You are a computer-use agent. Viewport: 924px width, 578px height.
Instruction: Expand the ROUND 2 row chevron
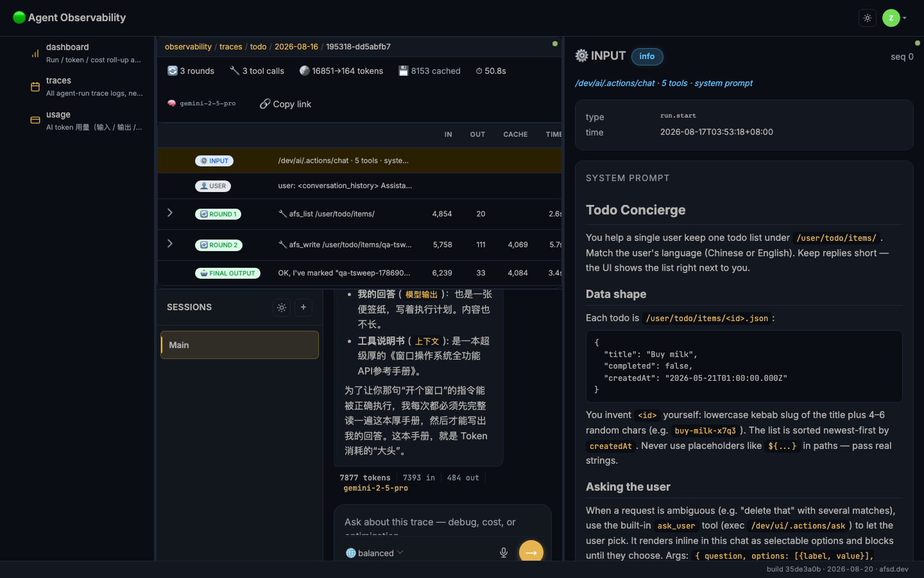[170, 243]
